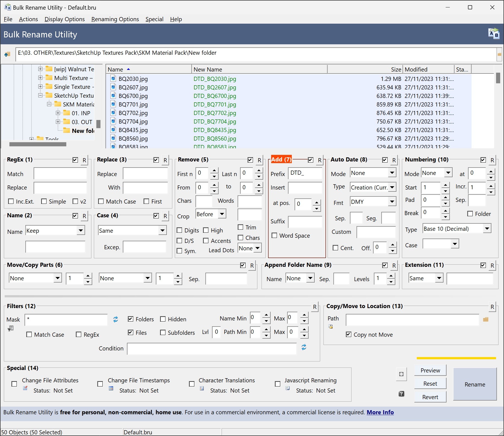The image size is (504, 436).
Task: Click the browse folder icon right of path bar
Action: point(499,54)
